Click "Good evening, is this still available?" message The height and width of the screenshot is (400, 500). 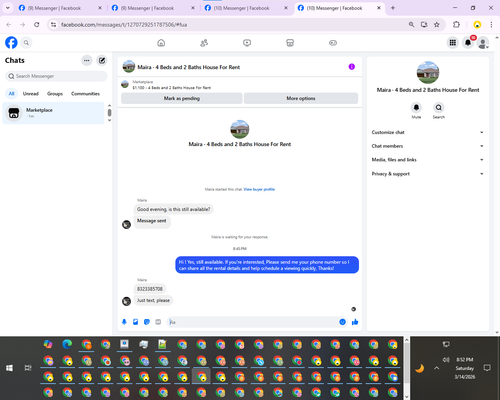point(174,209)
